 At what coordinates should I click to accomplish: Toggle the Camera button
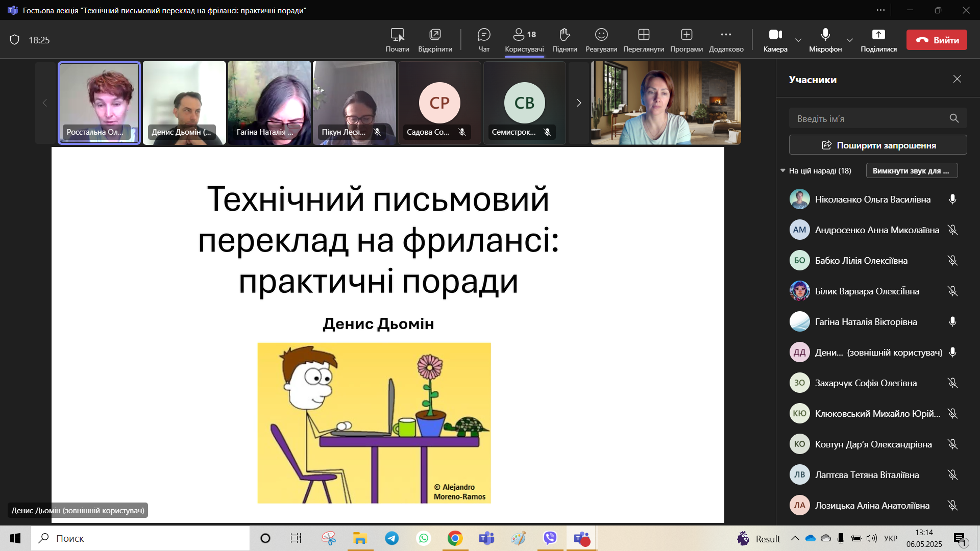coord(775,35)
